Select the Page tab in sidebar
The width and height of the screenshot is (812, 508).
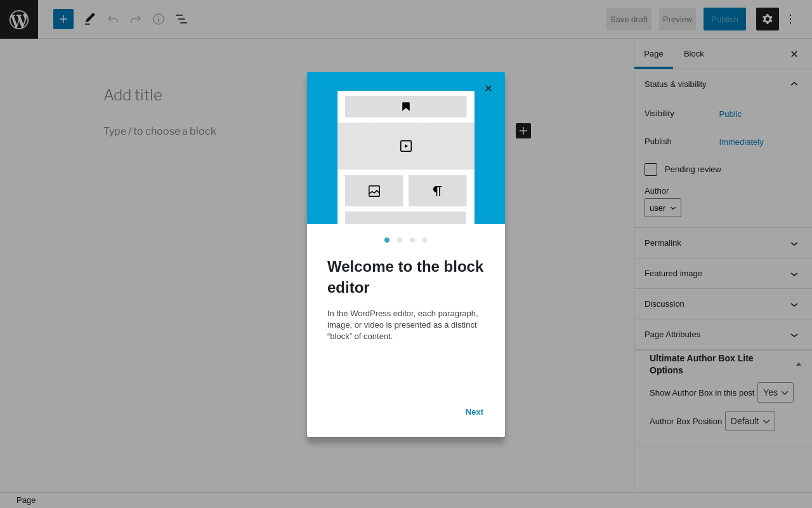pos(653,54)
